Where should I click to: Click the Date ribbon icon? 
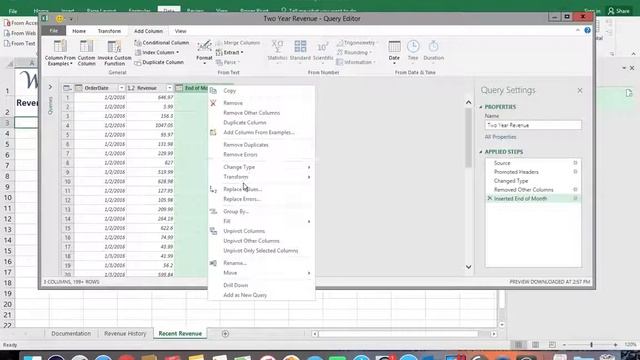(x=394, y=47)
